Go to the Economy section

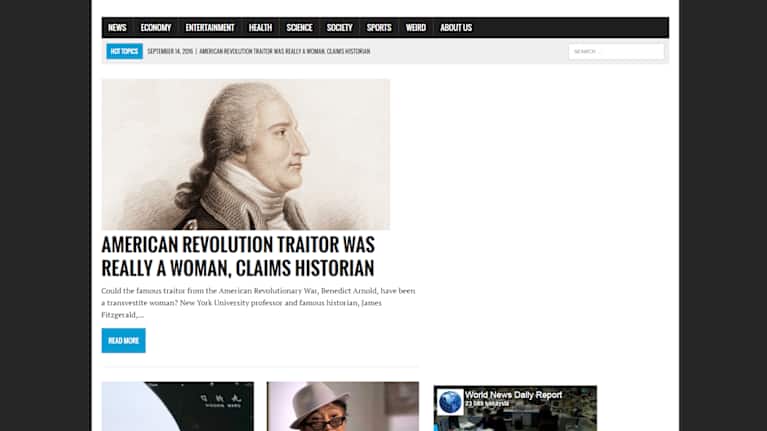[155, 28]
